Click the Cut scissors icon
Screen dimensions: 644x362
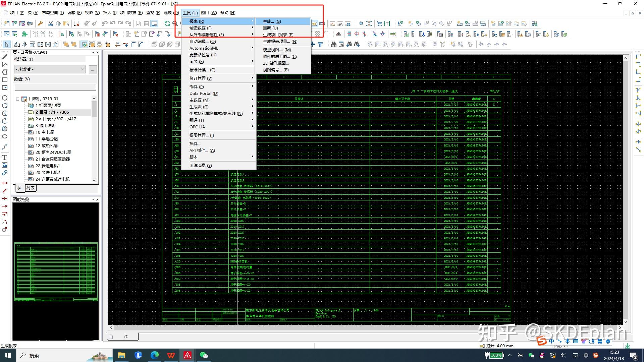(50, 23)
